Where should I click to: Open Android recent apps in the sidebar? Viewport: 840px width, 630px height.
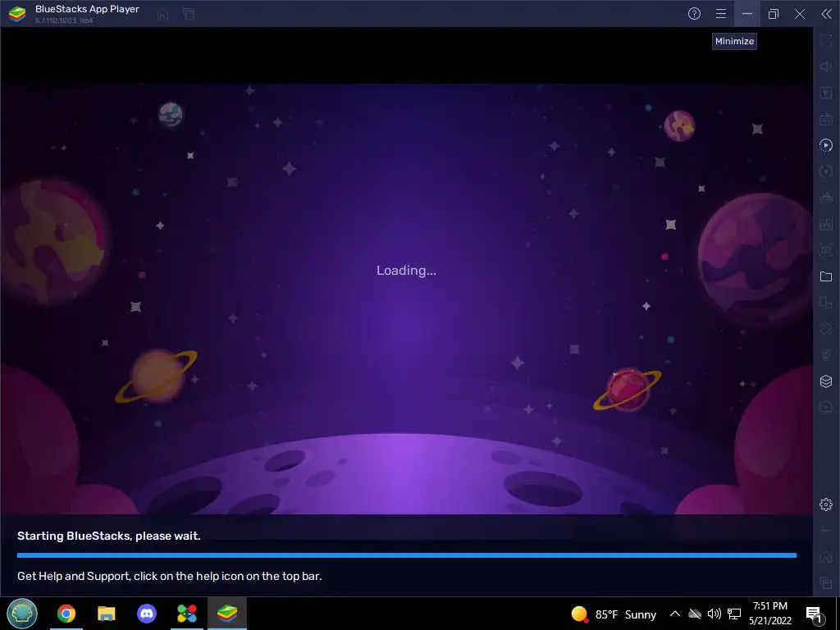[826, 583]
